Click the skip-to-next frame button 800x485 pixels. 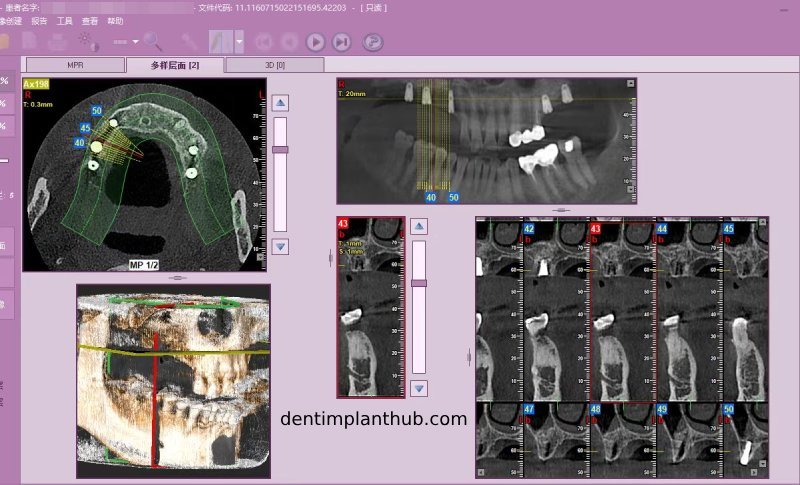click(342, 42)
